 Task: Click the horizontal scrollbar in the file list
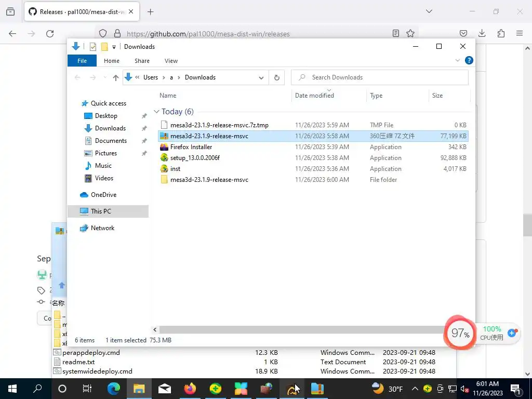302,329
